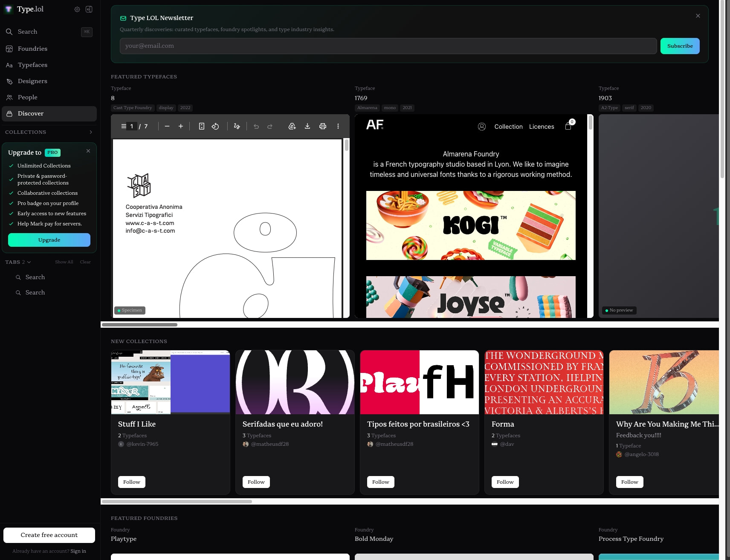Click the Type.lol logo icon
Image resolution: width=730 pixels, height=560 pixels.
(9, 9)
